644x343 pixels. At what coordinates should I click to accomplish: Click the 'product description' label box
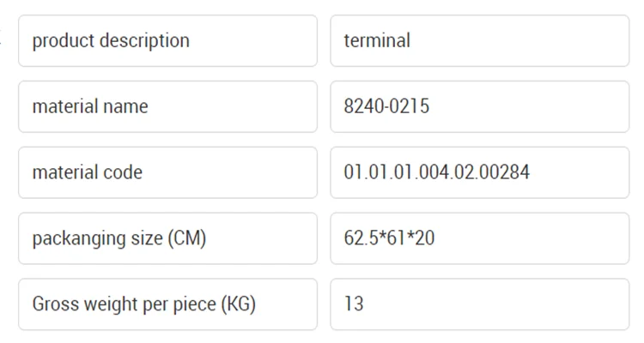pyautogui.click(x=167, y=40)
